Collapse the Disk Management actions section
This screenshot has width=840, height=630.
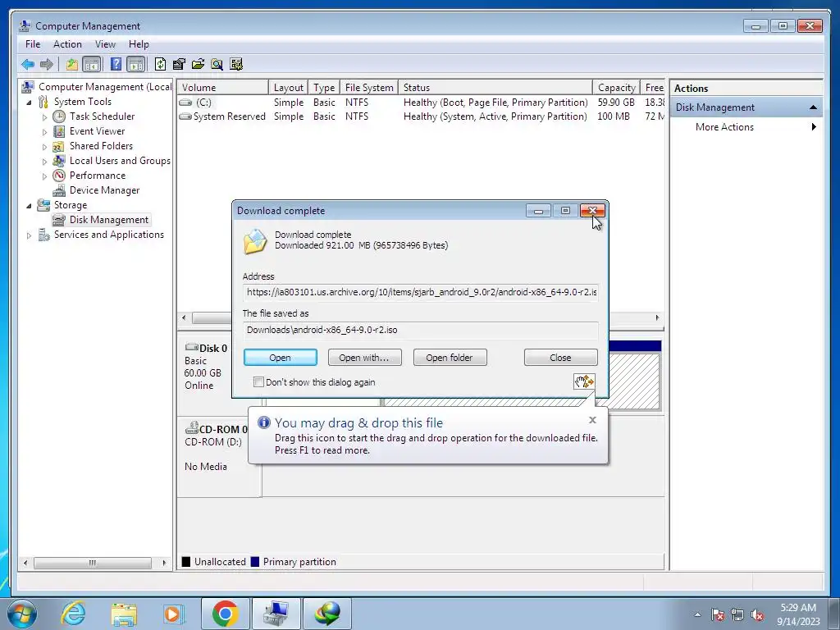coord(813,107)
